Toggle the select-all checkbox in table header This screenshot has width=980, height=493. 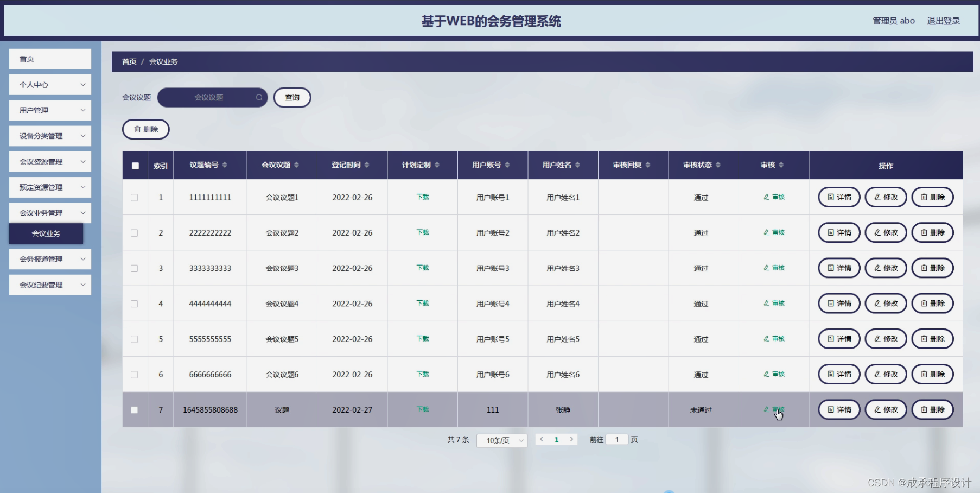point(135,166)
